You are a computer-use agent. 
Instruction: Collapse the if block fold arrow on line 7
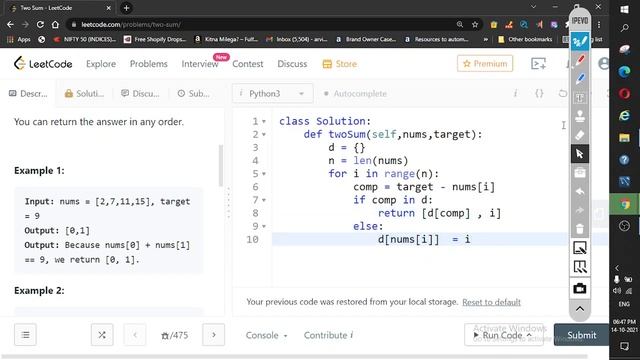264,200
